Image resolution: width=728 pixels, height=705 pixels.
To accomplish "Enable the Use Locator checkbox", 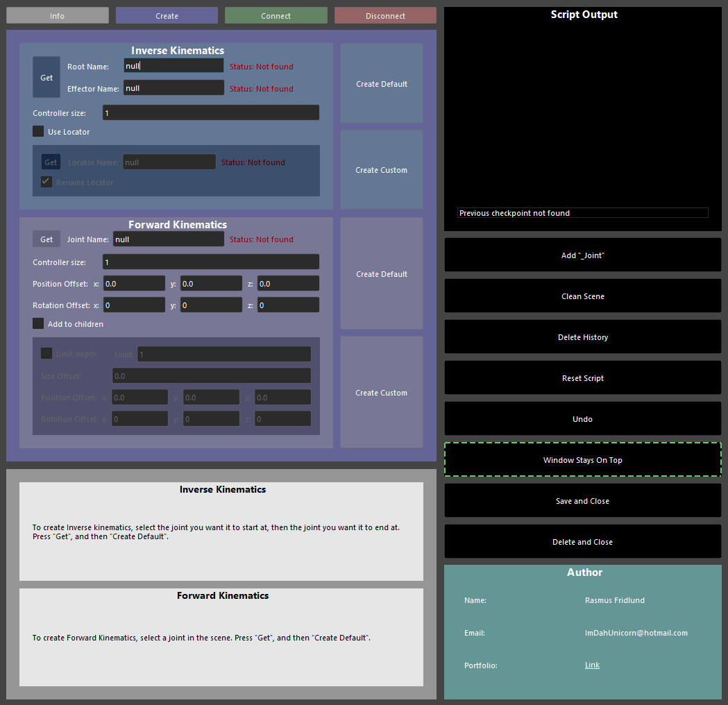I will click(39, 131).
